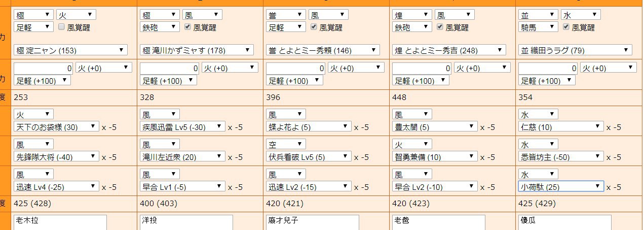
Task: Click the numeric input above 253
Action: 44,68
